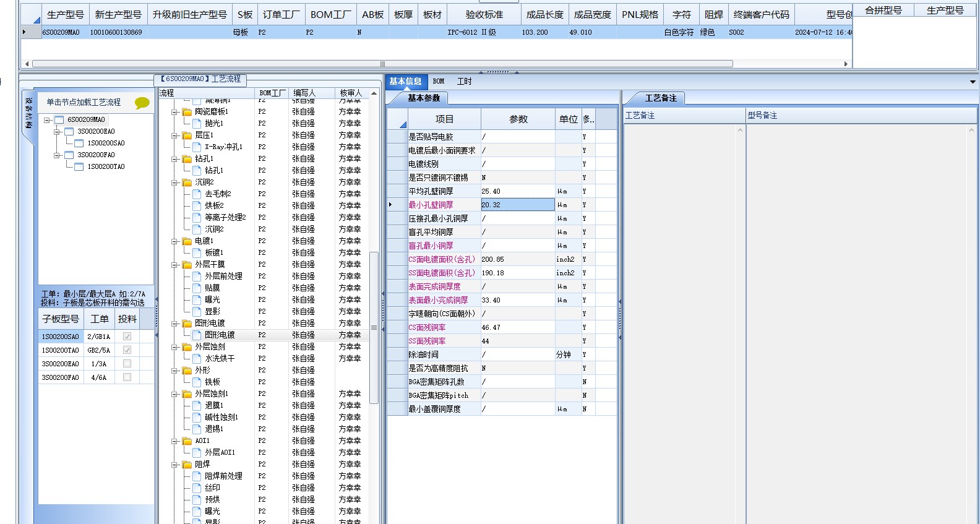Click the document icon beside 板镀1
Viewport: 980px width, 524px height.
click(x=197, y=253)
